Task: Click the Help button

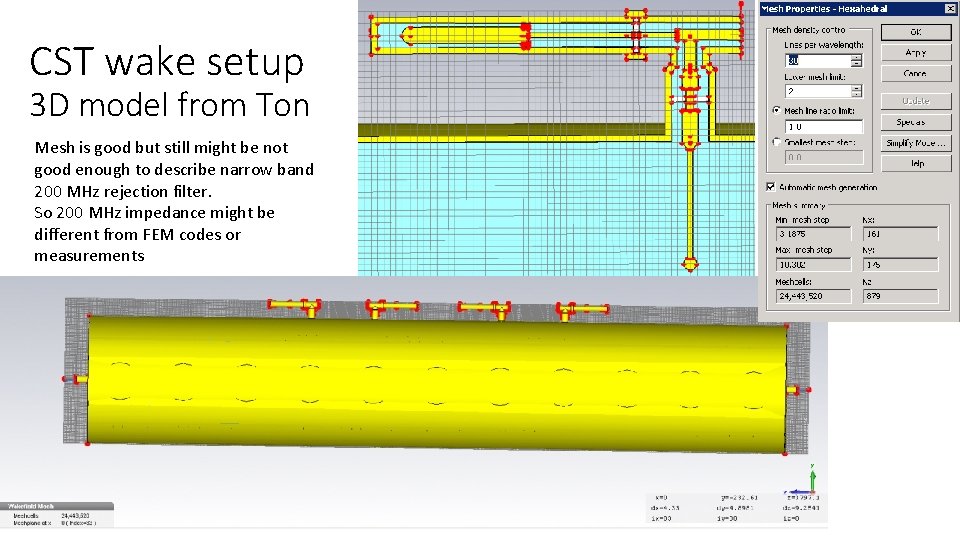Action: tap(915, 163)
